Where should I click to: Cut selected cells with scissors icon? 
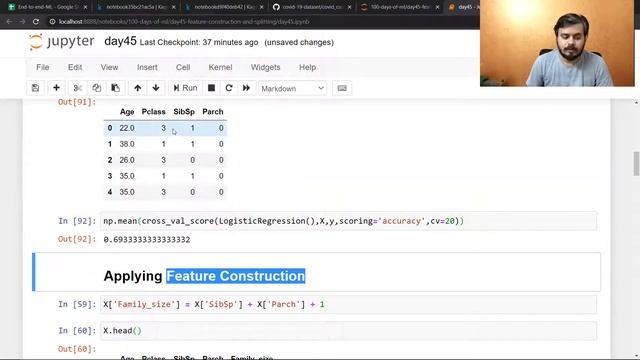(78, 88)
